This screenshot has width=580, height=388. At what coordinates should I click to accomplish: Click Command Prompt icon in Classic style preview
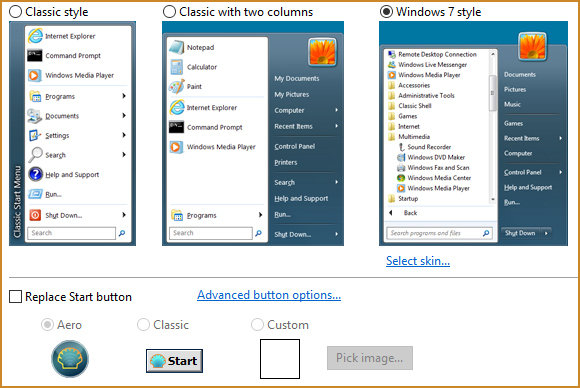[x=35, y=55]
